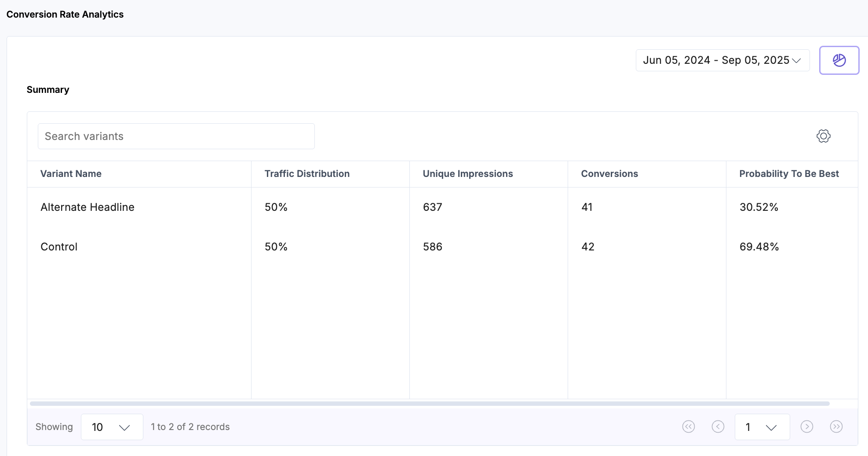Click the horizontal scrollbar under the table
The width and height of the screenshot is (868, 456).
(429, 404)
